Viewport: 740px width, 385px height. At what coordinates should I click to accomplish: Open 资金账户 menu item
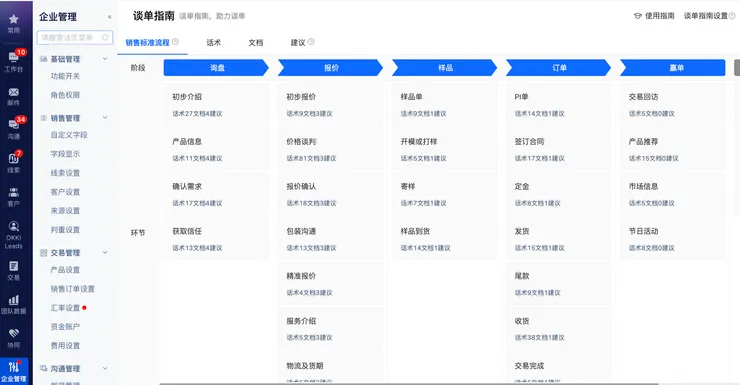tap(65, 326)
